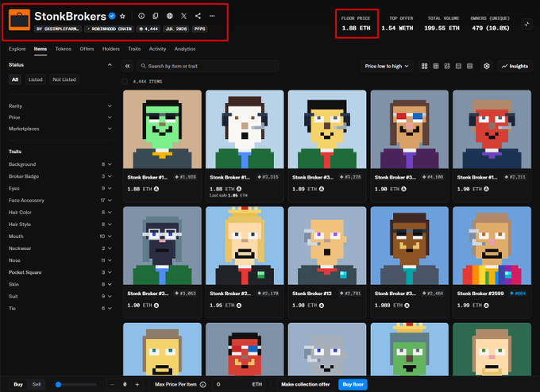Click the verified blue badge

112,16
